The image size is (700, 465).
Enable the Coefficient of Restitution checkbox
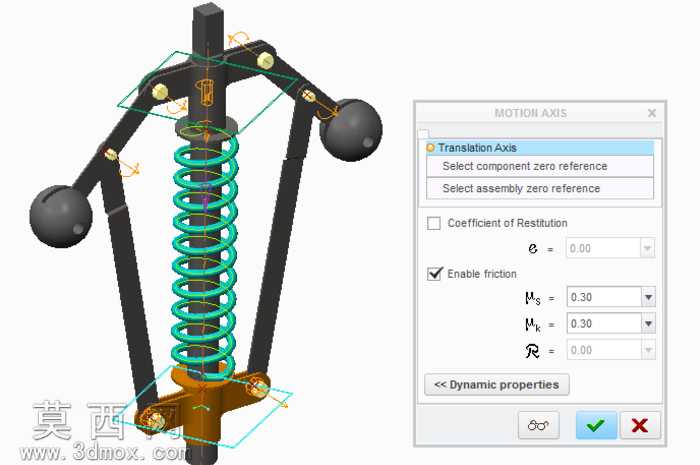(434, 223)
